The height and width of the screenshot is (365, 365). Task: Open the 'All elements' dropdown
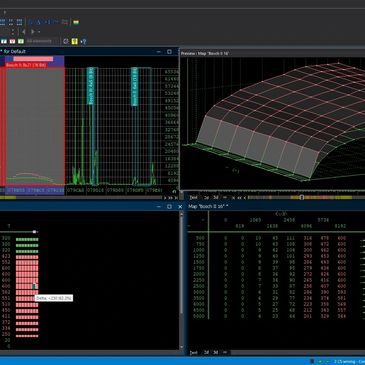(x=39, y=41)
